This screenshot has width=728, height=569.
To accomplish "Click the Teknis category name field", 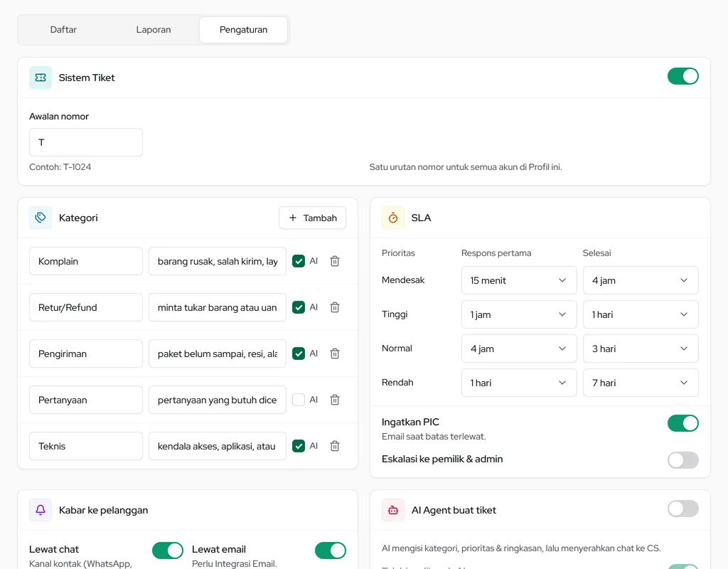I will pyautogui.click(x=86, y=446).
